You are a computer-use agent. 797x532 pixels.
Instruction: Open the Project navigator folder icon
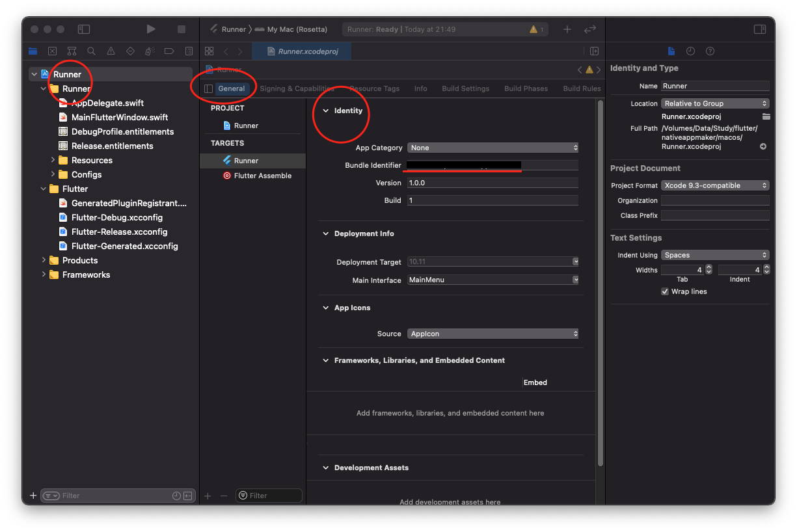point(33,51)
